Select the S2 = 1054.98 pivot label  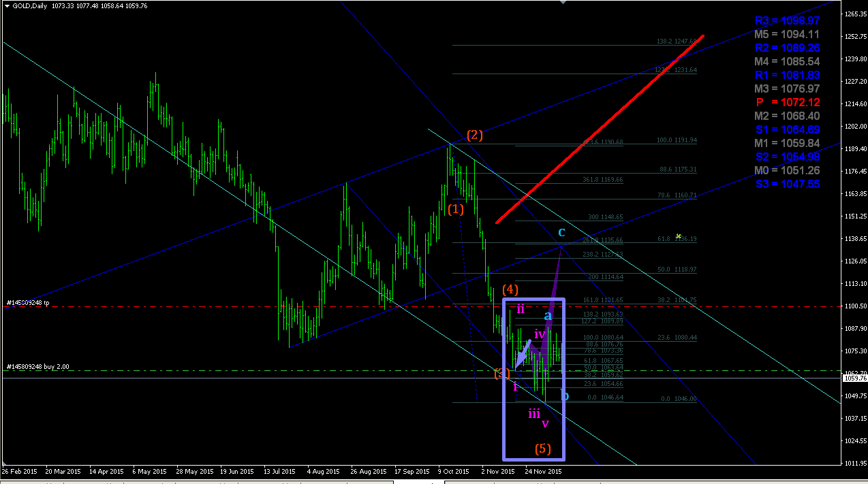pyautogui.click(x=787, y=157)
